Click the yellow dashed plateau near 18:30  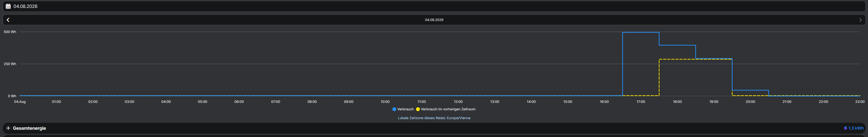[x=695, y=59]
